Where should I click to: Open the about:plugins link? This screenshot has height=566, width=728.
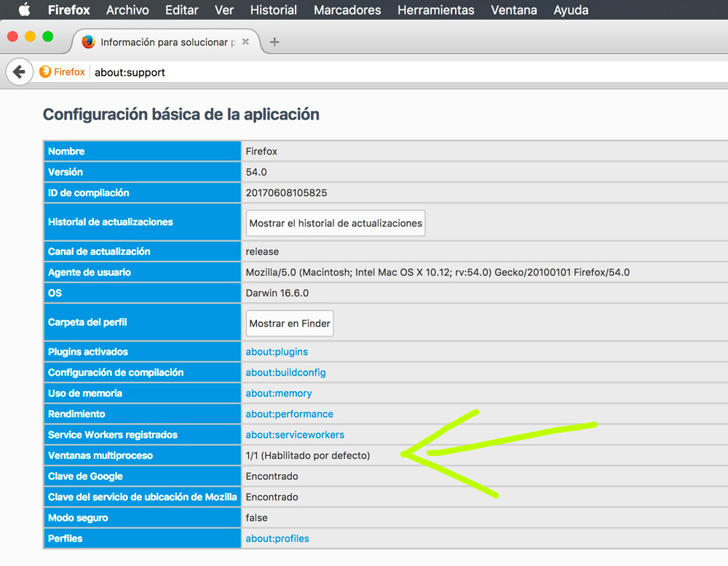[277, 351]
